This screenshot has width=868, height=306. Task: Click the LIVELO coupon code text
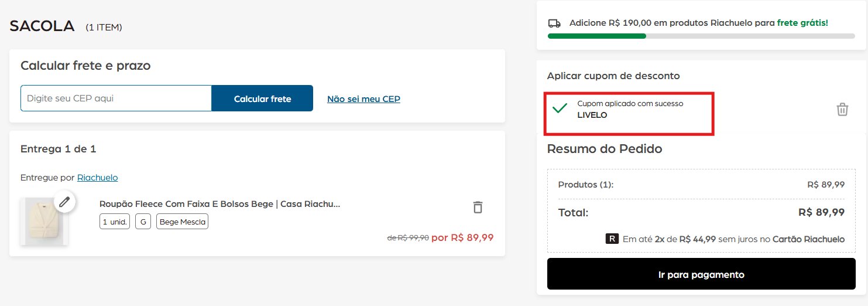pos(592,115)
